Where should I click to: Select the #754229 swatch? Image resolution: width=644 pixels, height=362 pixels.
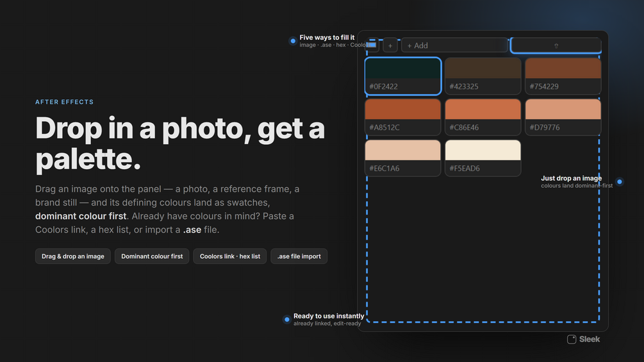563,76
